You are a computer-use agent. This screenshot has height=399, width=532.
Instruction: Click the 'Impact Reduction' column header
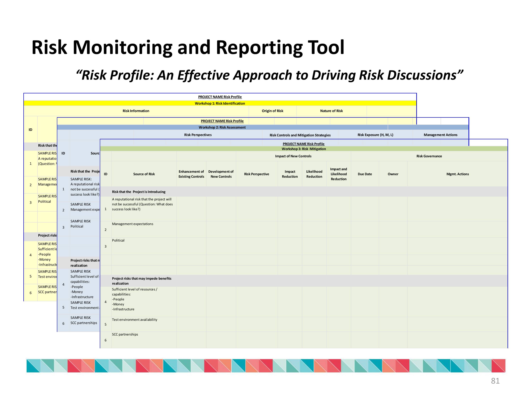[x=290, y=174]
